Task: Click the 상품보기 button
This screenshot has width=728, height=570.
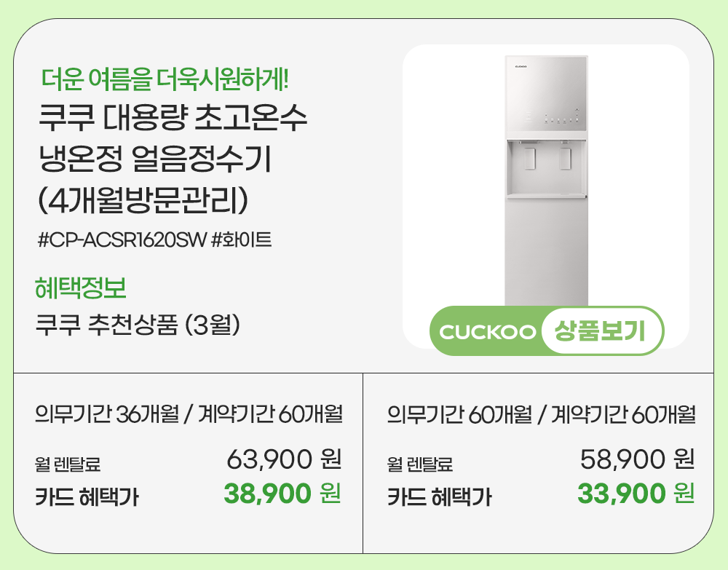Action: pos(601,332)
